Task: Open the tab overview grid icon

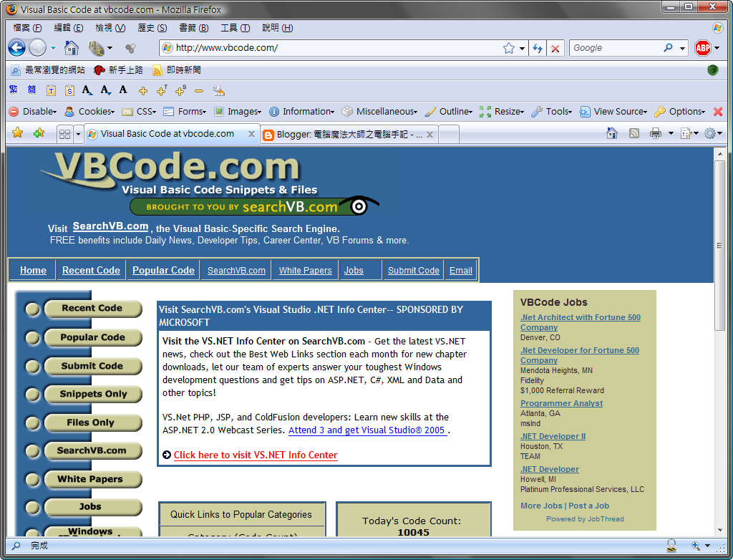Action: [x=64, y=134]
